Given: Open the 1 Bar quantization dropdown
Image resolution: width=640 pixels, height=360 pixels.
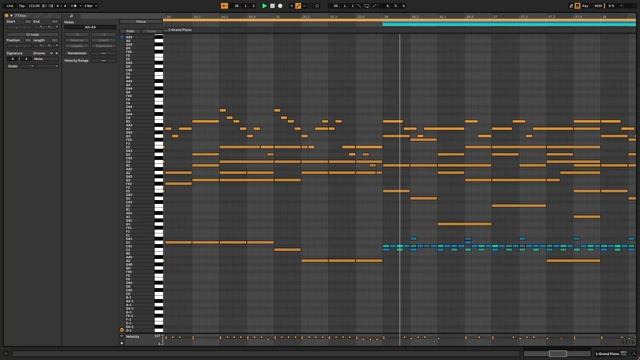Looking at the screenshot, I should (x=91, y=6).
